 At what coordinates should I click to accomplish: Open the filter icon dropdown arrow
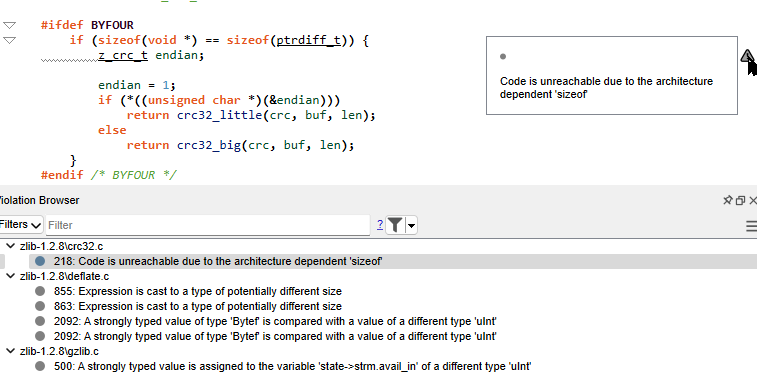[x=411, y=226]
